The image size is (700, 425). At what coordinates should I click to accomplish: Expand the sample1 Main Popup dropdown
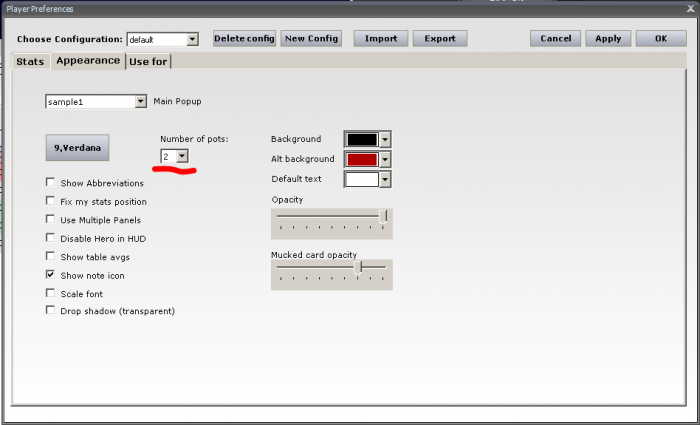[141, 102]
